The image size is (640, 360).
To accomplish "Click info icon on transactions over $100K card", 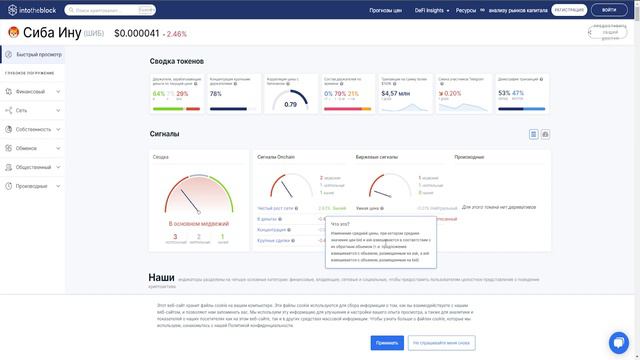I will pos(394,84).
